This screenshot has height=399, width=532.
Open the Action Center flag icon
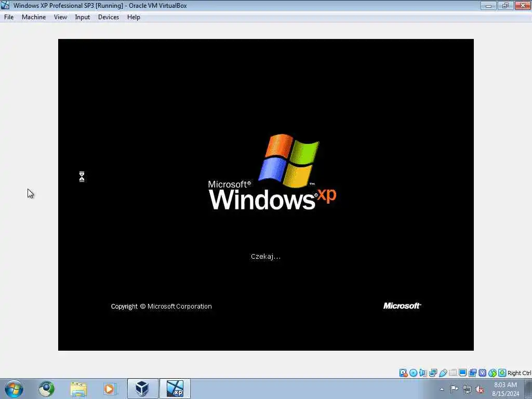click(x=454, y=389)
